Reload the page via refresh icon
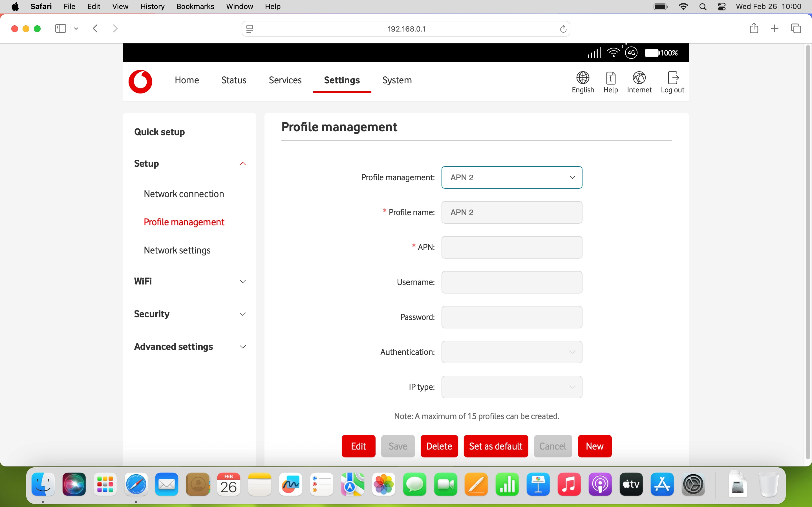Viewport: 812px width, 507px height. click(563, 28)
